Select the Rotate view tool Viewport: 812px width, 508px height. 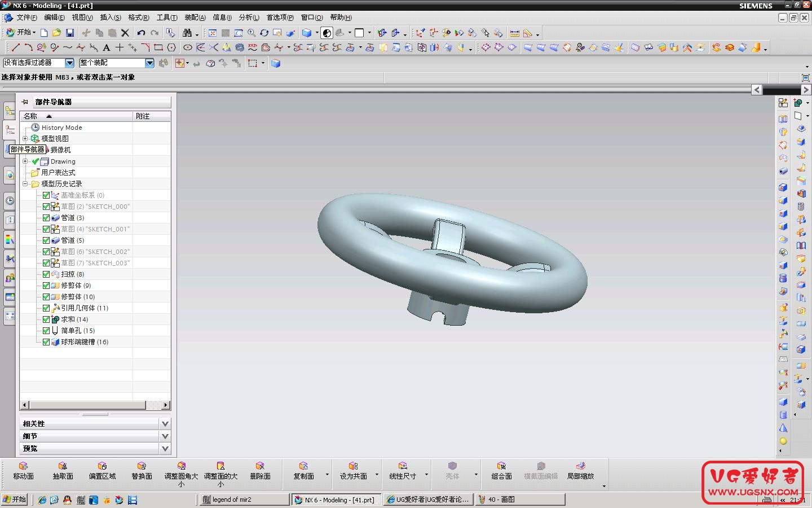tap(264, 33)
